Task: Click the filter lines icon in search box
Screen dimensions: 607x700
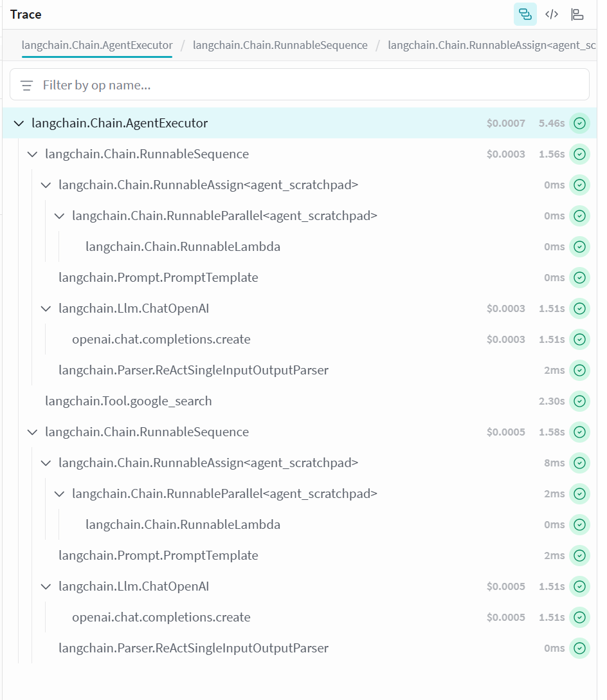Action: pyautogui.click(x=27, y=85)
